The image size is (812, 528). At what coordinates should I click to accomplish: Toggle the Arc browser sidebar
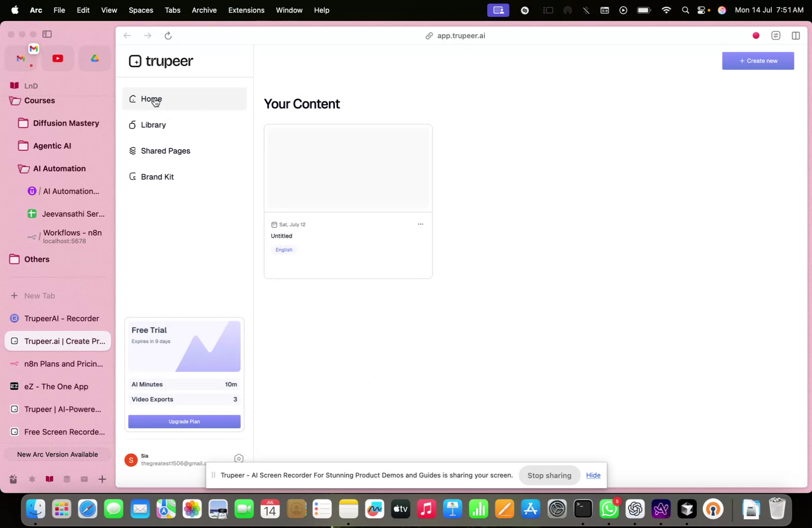pyautogui.click(x=47, y=34)
